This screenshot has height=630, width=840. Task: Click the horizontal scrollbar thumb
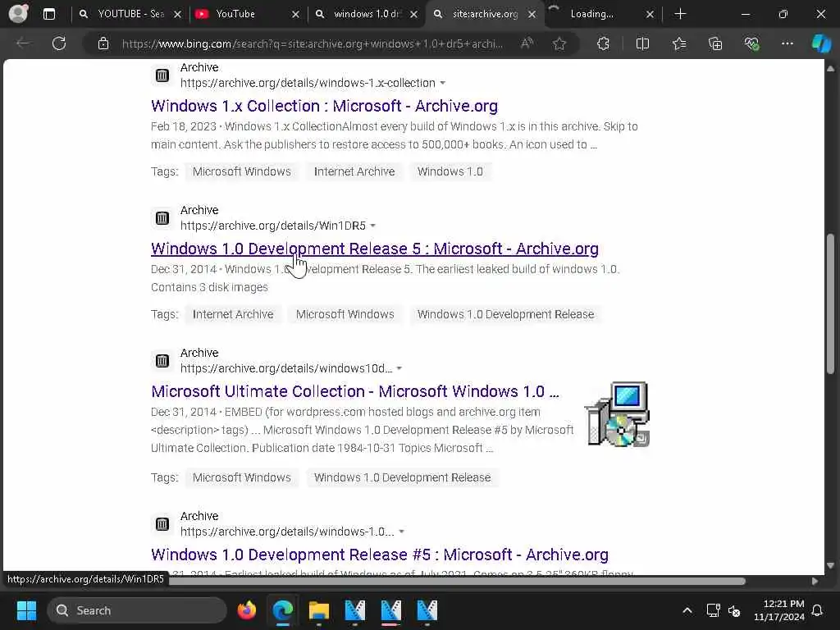(x=455, y=582)
